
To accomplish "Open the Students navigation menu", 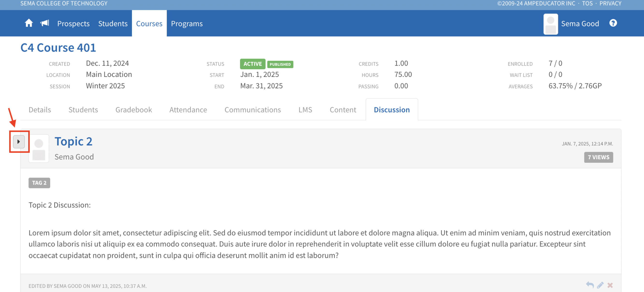I will (113, 23).
